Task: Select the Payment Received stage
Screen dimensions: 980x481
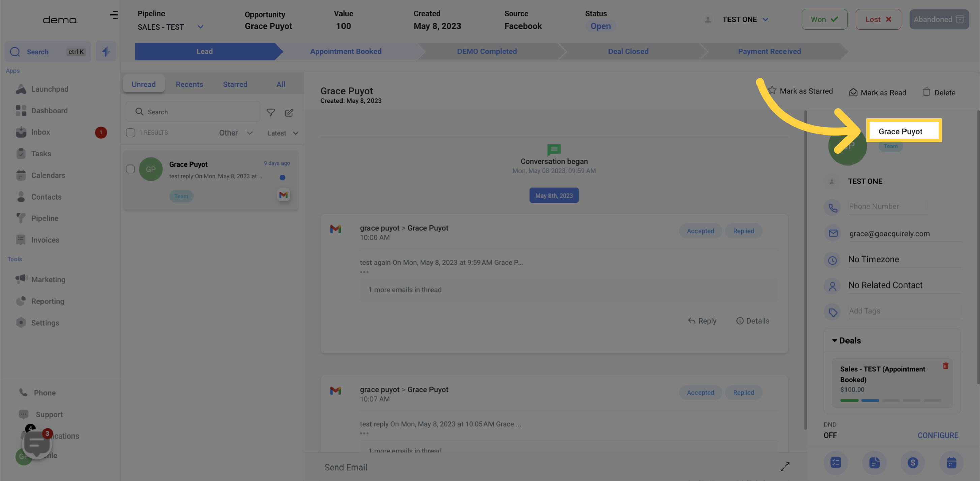Action: [x=769, y=51]
